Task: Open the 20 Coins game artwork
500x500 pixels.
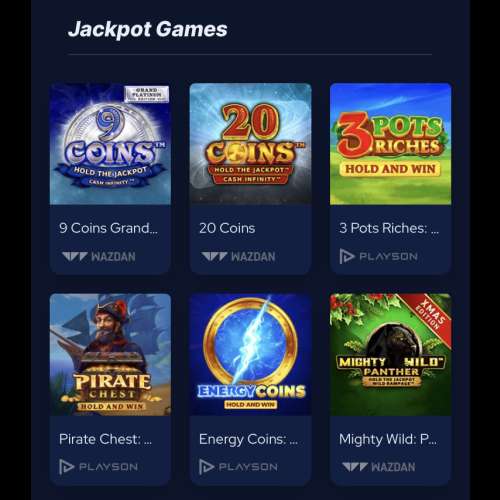Action: tap(251, 144)
